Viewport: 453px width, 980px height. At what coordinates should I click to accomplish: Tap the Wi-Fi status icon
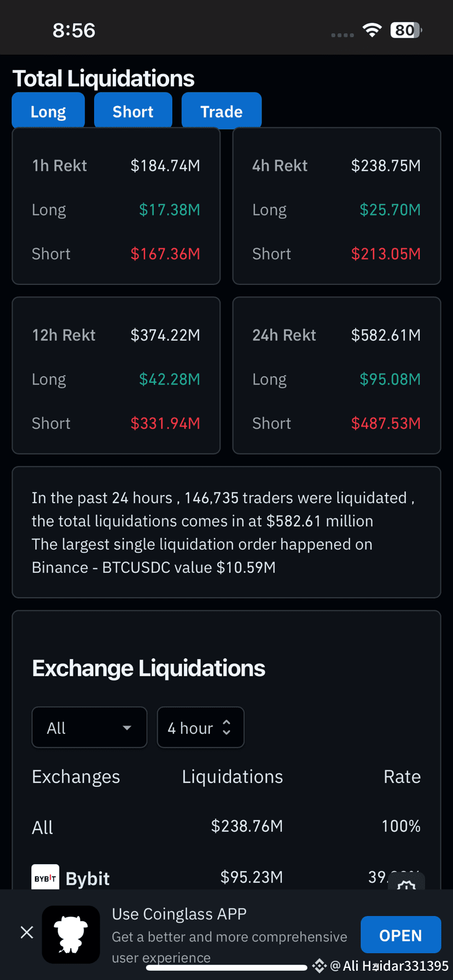pyautogui.click(x=372, y=30)
